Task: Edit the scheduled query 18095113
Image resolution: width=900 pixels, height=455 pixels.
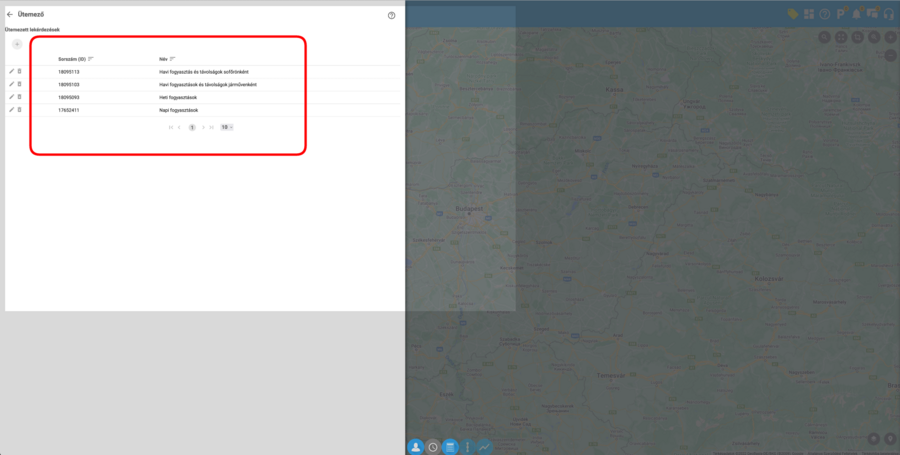Action: [x=12, y=71]
